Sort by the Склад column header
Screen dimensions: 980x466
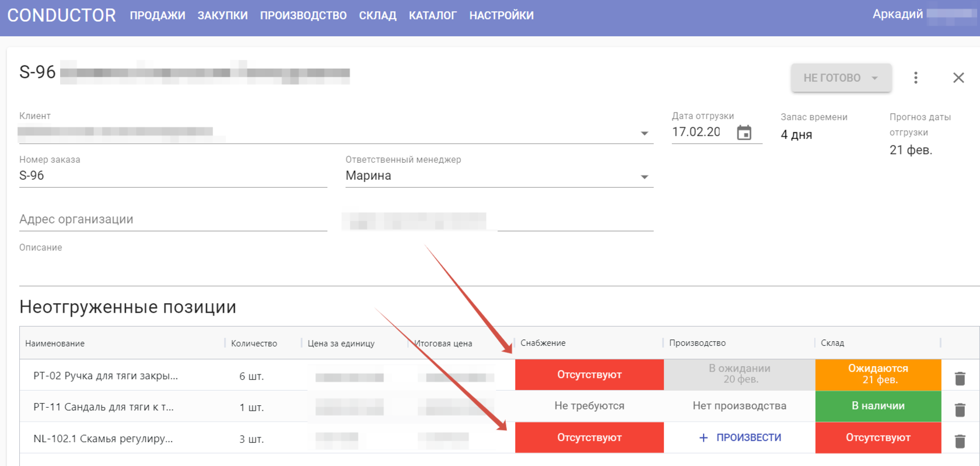(832, 343)
